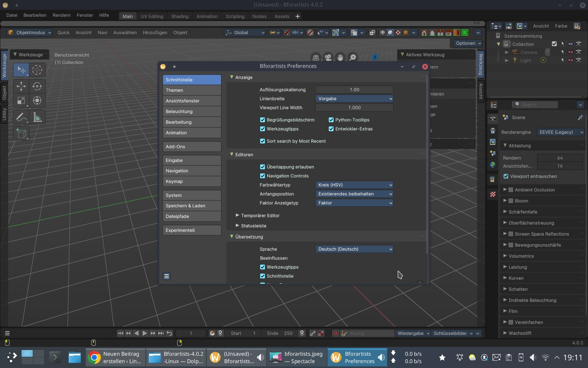Select the Move tool in Werkzeuge panel
Viewport: 588px width, 368px height.
(x=21, y=86)
